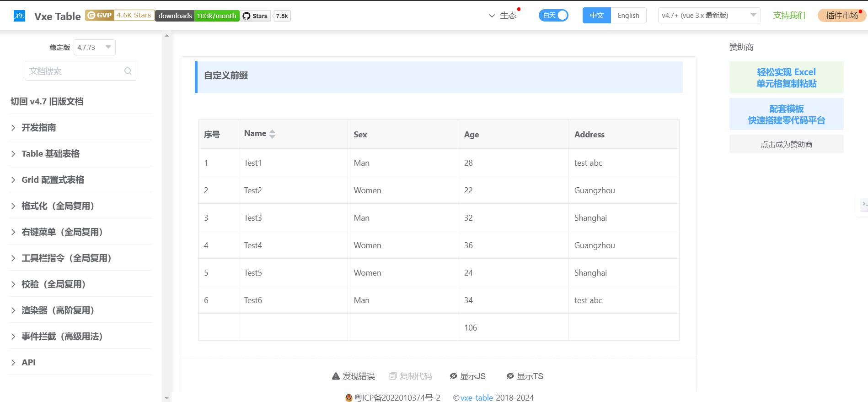868x402 pixels.
Task: Switch language to English
Action: (628, 16)
